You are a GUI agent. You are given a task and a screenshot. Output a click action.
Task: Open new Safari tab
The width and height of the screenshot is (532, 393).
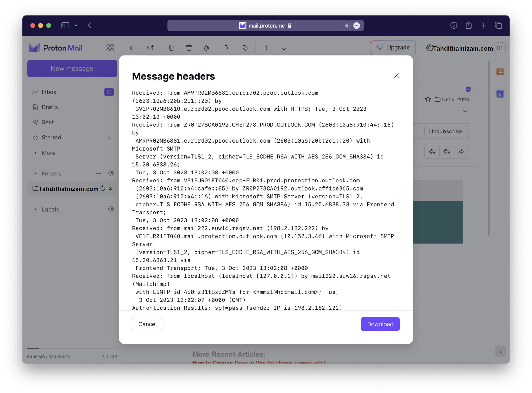(483, 25)
